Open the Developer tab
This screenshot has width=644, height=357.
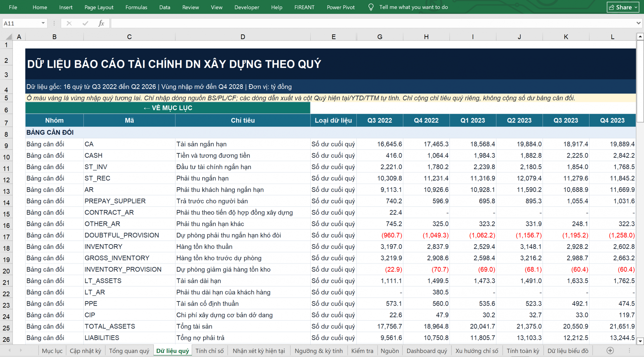pyautogui.click(x=247, y=7)
